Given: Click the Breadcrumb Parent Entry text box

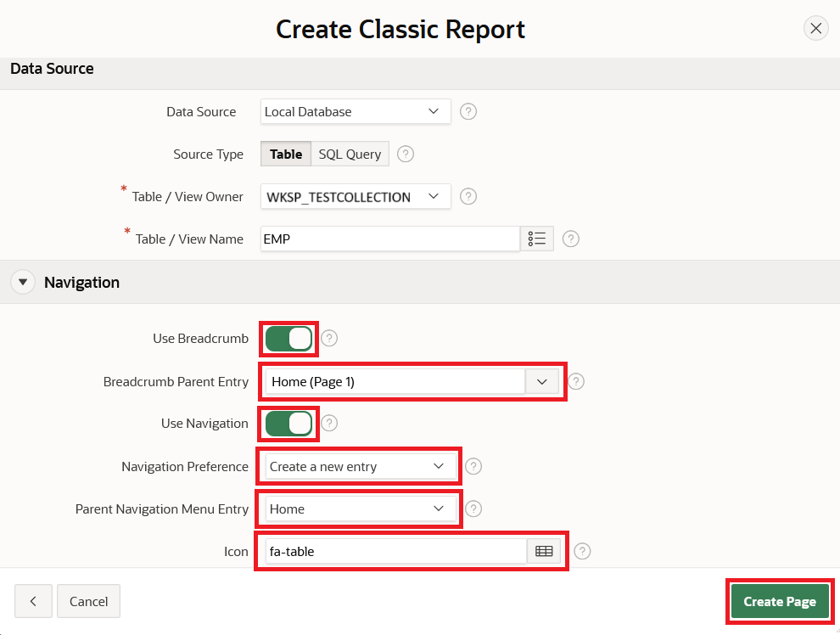Looking at the screenshot, I should pyautogui.click(x=395, y=381).
